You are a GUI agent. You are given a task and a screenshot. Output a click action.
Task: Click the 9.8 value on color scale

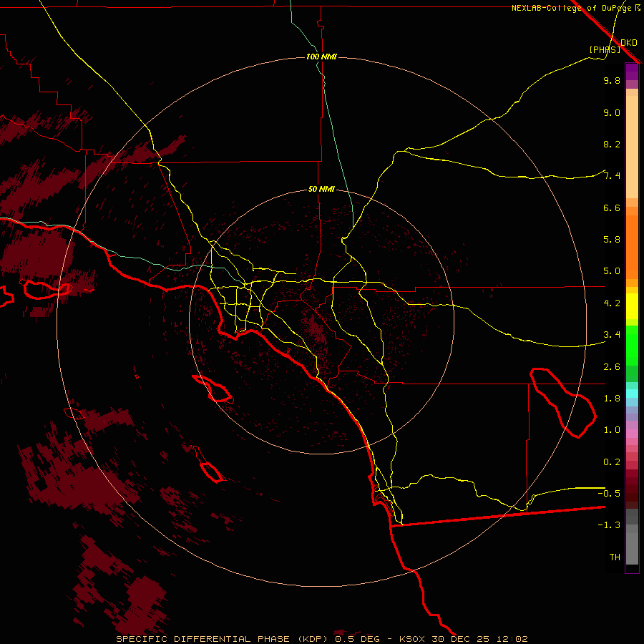pos(612,80)
